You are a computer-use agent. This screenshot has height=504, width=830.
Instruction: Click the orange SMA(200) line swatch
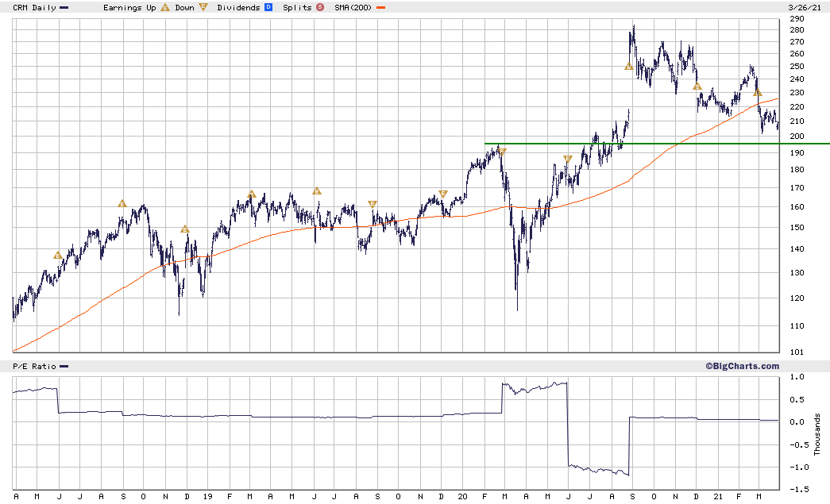click(x=380, y=8)
